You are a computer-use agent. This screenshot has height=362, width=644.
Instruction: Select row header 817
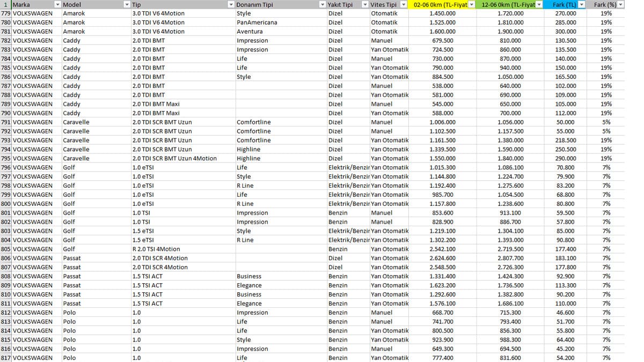(x=5, y=358)
